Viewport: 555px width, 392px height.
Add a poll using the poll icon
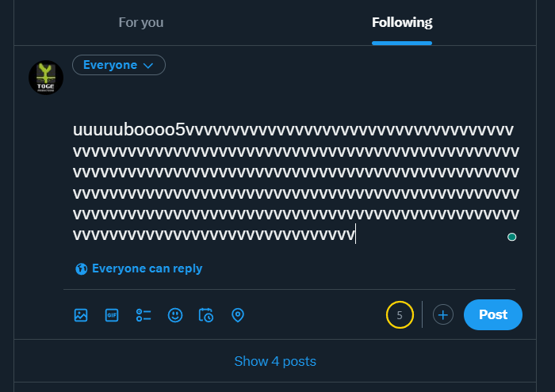point(144,315)
